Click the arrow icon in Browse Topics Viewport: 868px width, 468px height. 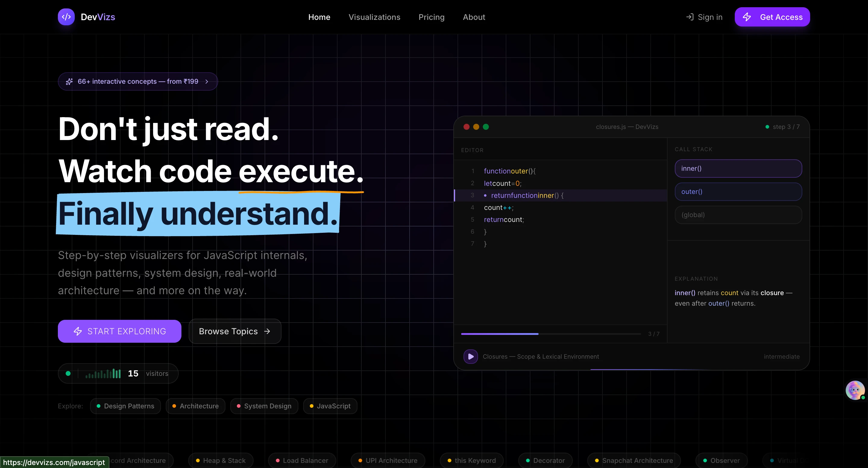267,331
